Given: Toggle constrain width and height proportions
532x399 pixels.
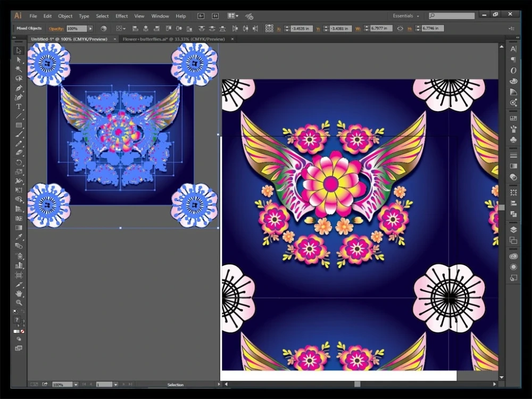Looking at the screenshot, I should [400, 29].
